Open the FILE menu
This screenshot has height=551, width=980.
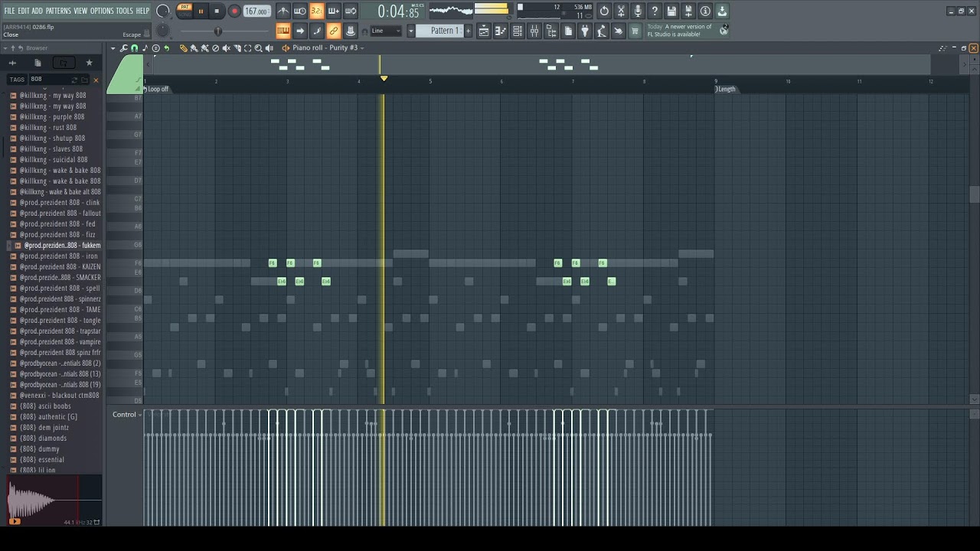(x=9, y=11)
